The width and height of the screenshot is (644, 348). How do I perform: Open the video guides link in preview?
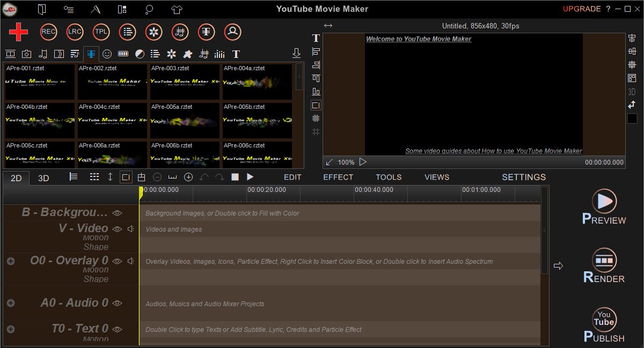(494, 151)
